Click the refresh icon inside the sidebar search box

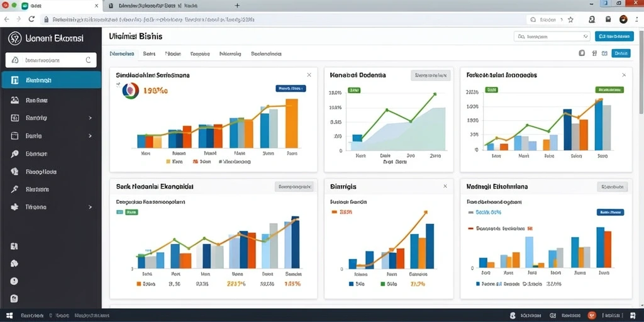(x=88, y=60)
